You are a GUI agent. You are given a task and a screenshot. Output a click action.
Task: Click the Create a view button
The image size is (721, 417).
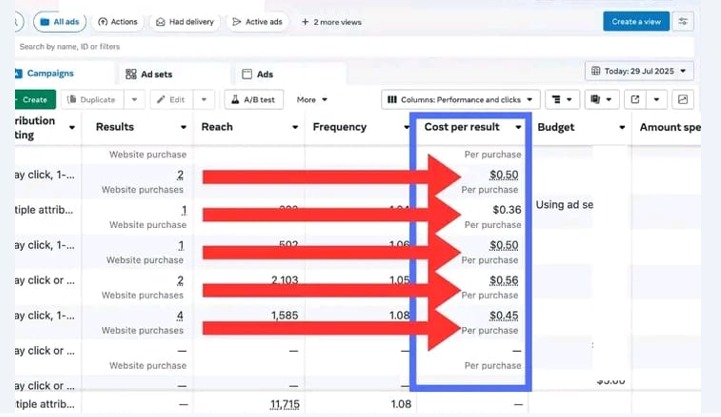[x=636, y=21]
